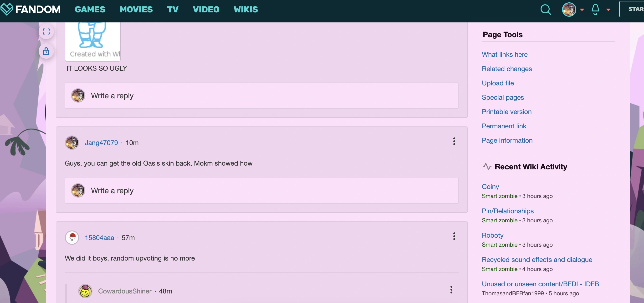644x303 pixels.
Task: Open options menu on Jang47079's post
Action: click(454, 141)
